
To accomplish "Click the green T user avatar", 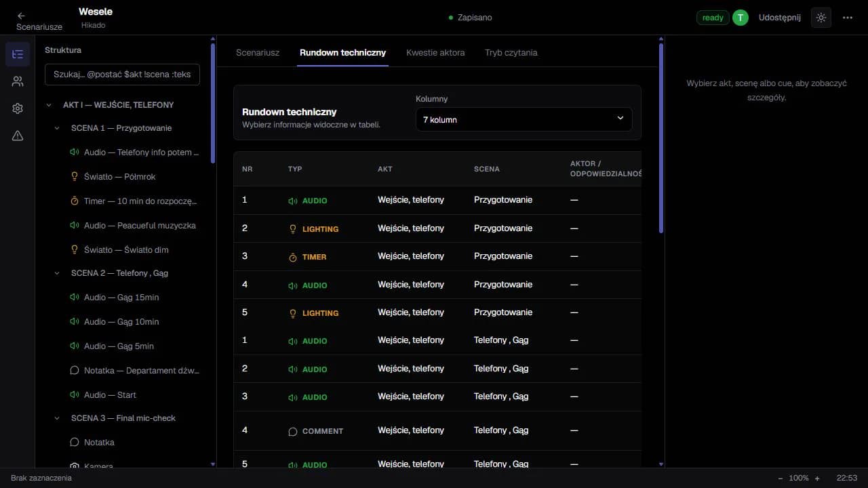I will tap(741, 18).
